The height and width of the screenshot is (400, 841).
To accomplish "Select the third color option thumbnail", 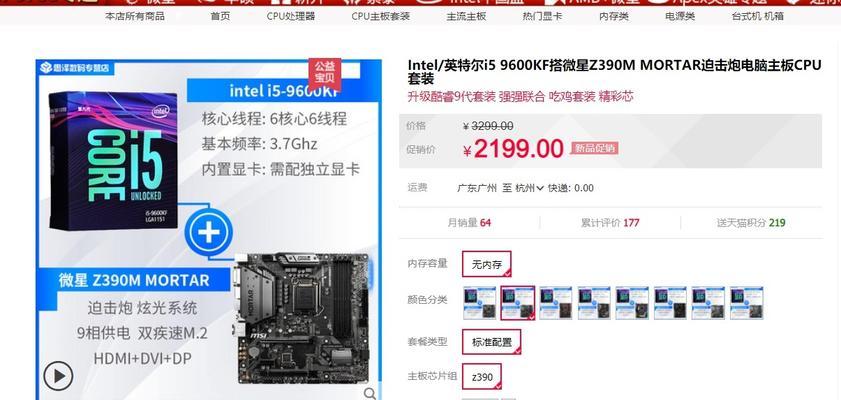I will (556, 303).
